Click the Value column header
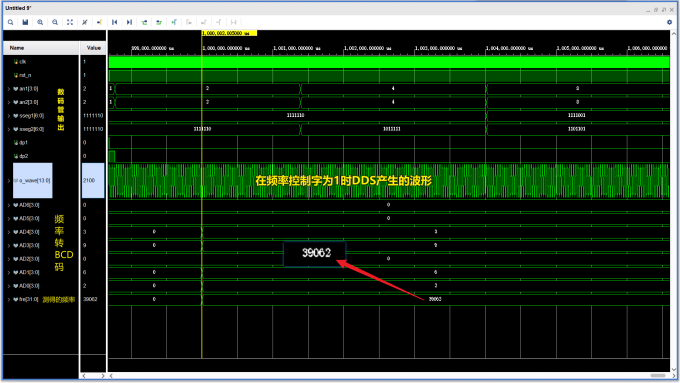The width and height of the screenshot is (680, 383). pos(93,48)
